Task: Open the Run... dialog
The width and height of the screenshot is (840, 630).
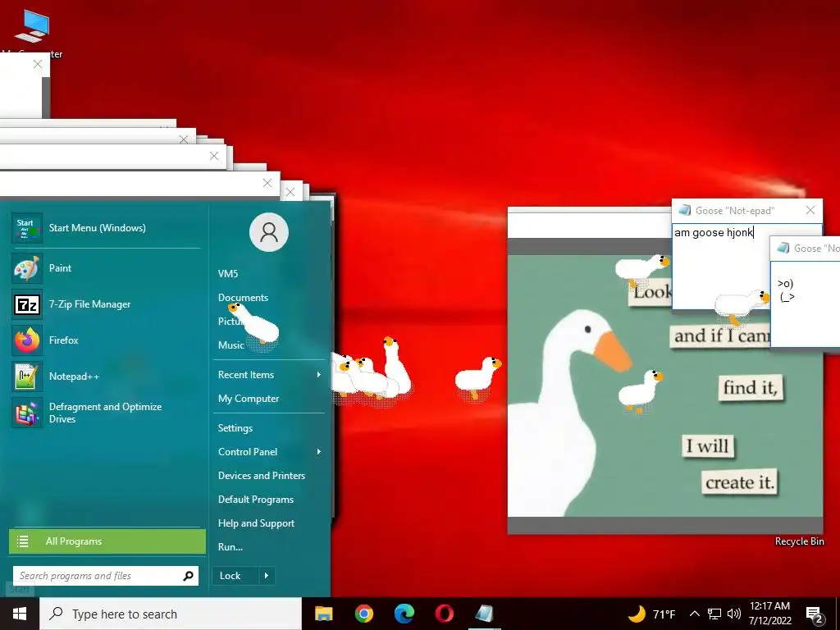Action: click(231, 547)
